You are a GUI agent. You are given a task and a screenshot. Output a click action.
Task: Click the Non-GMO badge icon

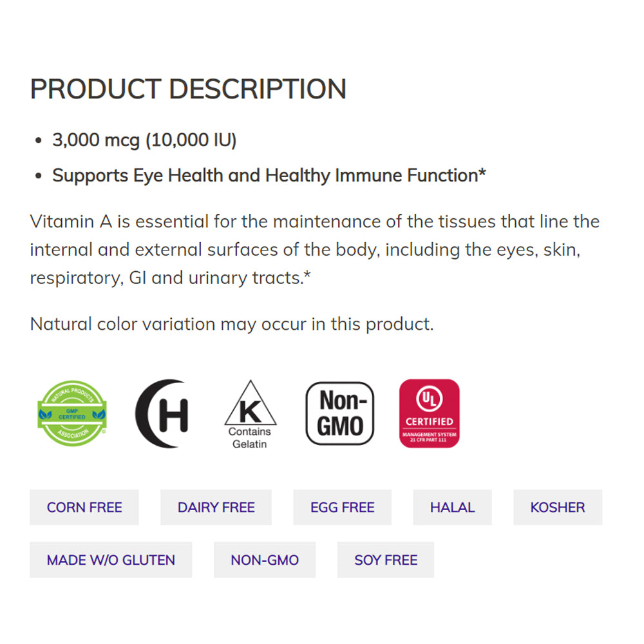coord(340,413)
